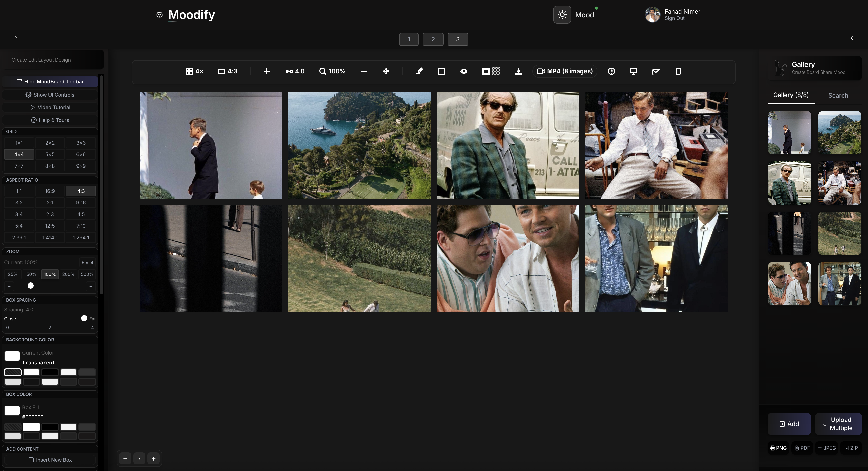
Task: Click the desktop monitor icon in toolbar
Action: 633,71
